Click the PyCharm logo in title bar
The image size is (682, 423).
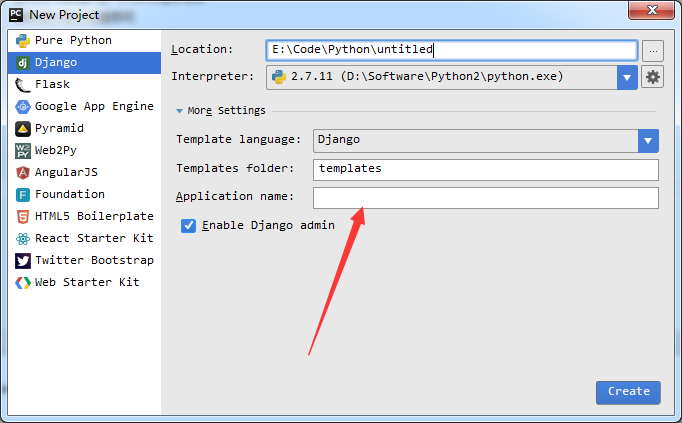coord(16,14)
